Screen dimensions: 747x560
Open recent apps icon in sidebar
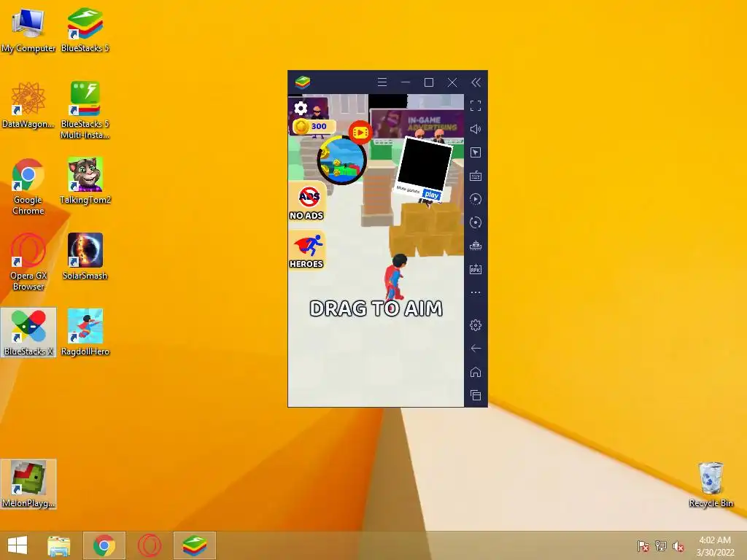[x=476, y=395]
